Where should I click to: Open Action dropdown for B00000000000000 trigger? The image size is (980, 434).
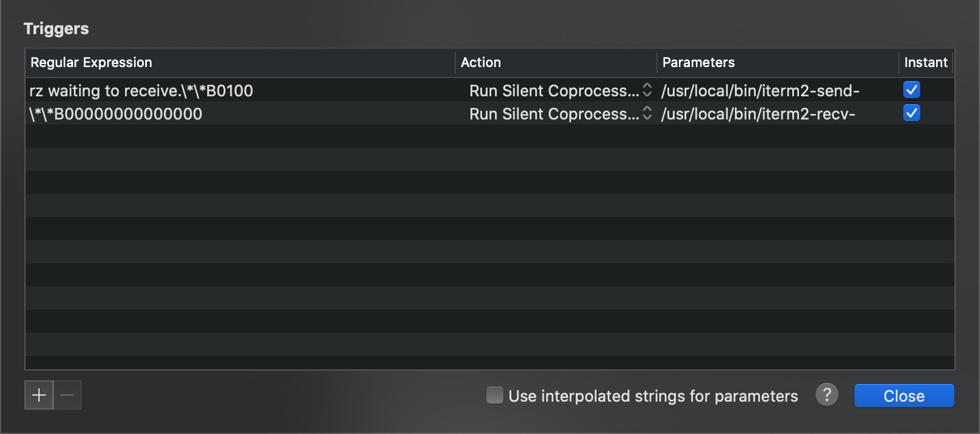pyautogui.click(x=556, y=114)
